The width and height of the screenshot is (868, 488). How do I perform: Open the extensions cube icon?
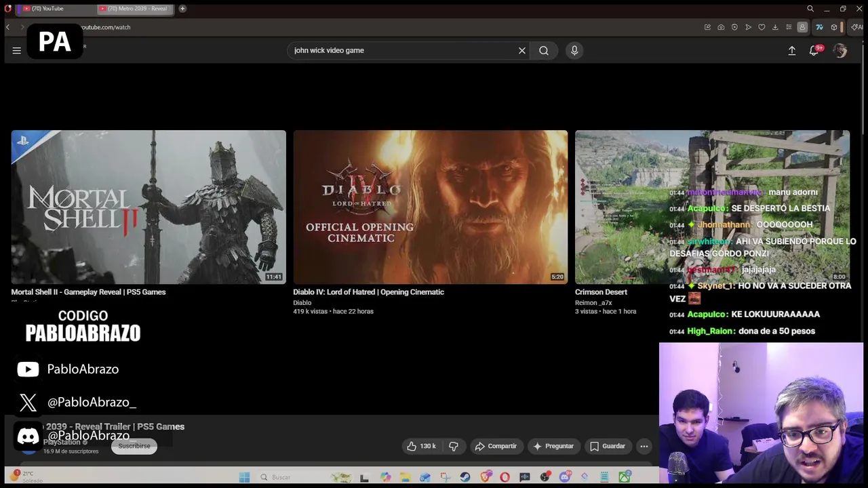coord(834,27)
